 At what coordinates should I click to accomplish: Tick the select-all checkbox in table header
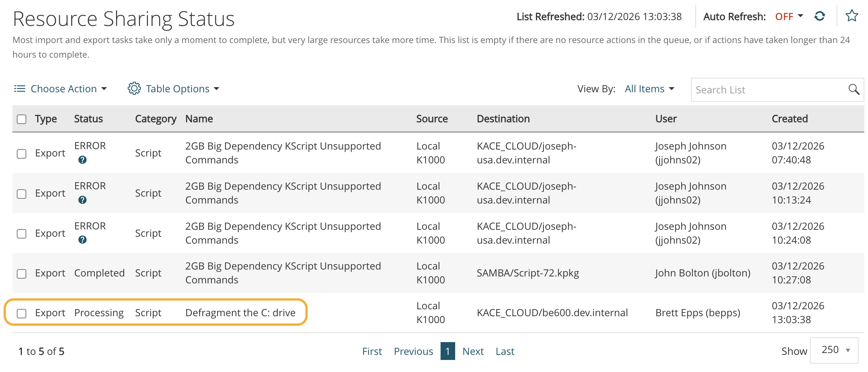(22, 119)
